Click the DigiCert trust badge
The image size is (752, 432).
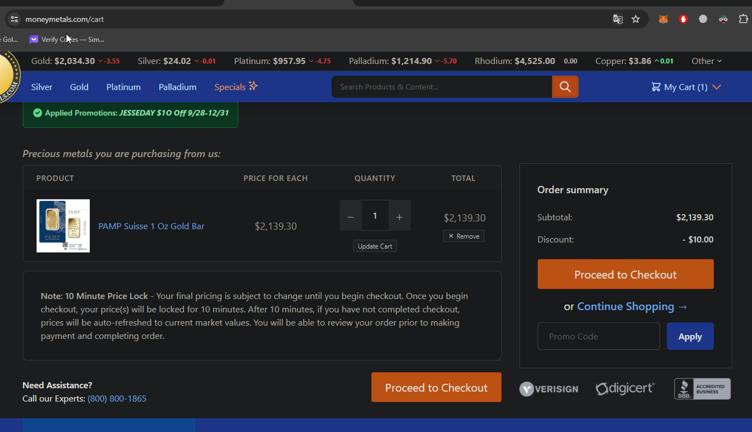click(x=625, y=388)
